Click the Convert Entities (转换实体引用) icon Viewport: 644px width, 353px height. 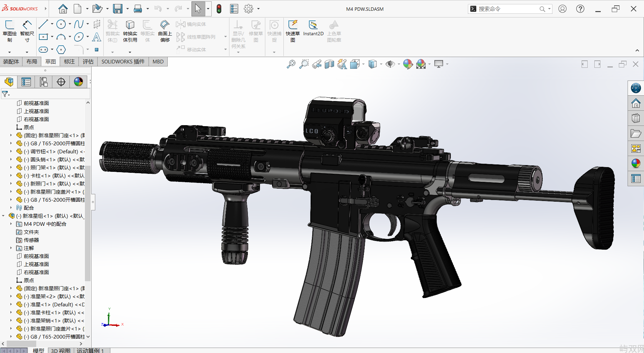[x=130, y=25]
